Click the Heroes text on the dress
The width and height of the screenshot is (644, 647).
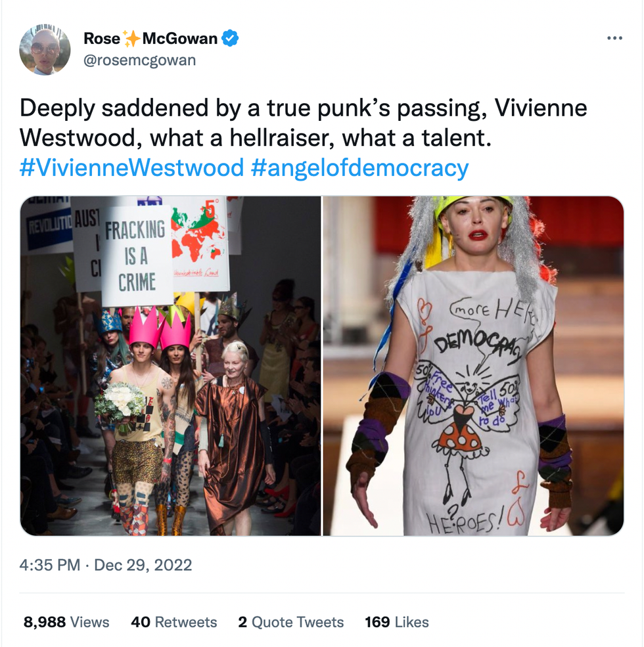point(466,522)
